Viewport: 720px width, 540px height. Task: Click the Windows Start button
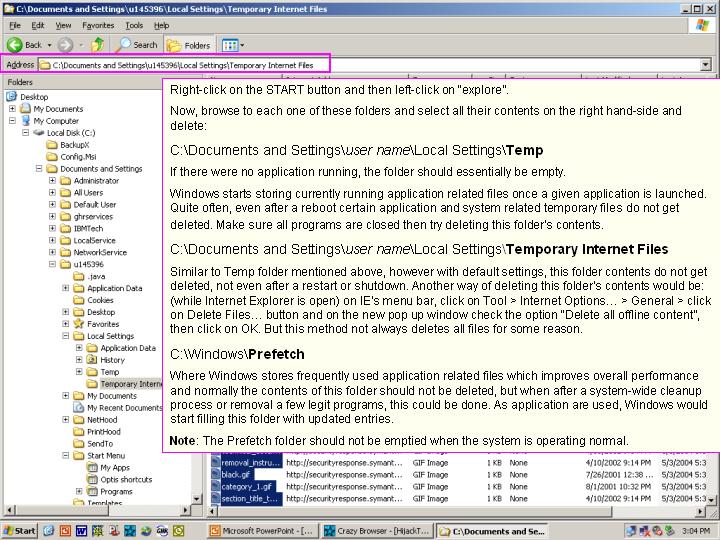19,531
